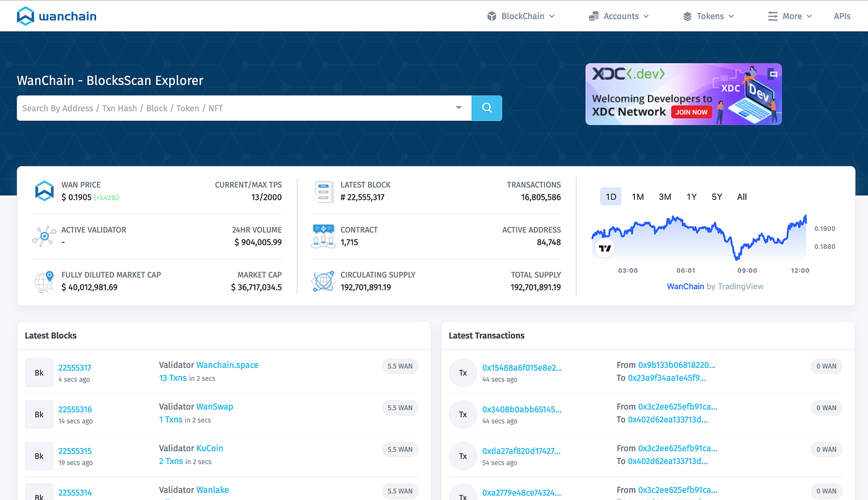Viewport: 868px width, 500px height.
Task: Click the active address count 84,748
Action: point(549,242)
